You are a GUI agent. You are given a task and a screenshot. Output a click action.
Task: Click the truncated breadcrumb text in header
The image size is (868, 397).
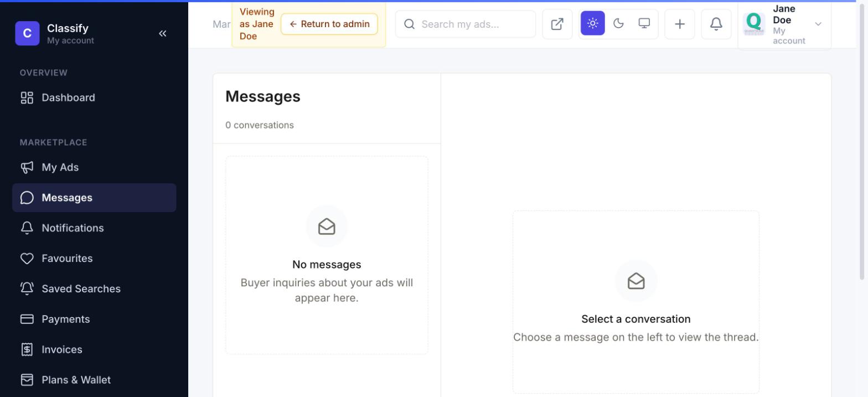click(222, 24)
